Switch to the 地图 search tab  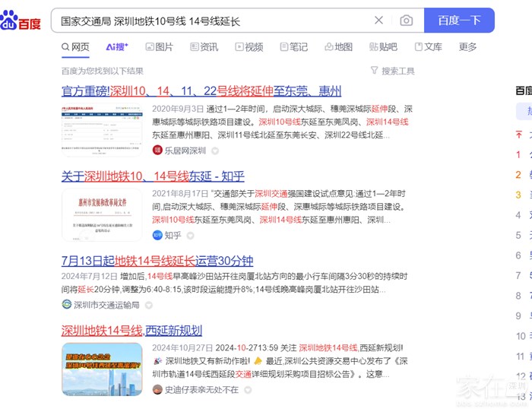click(x=338, y=47)
